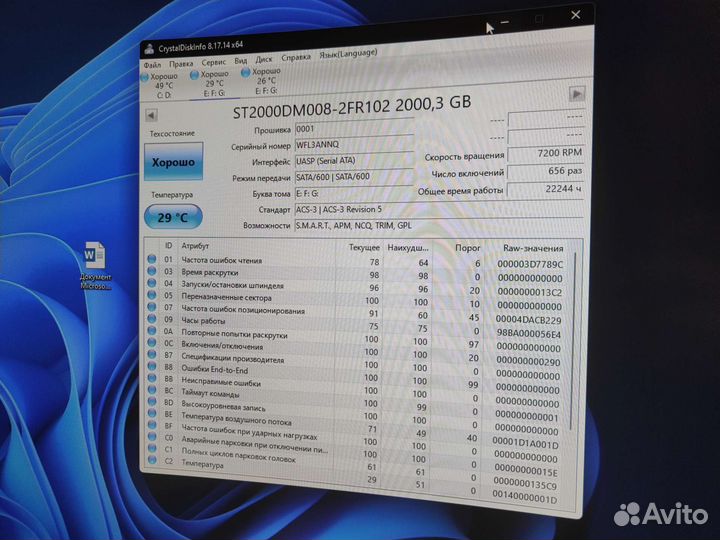Screen dimensions: 720x540
Task: Open the Файл menu
Action: (152, 65)
